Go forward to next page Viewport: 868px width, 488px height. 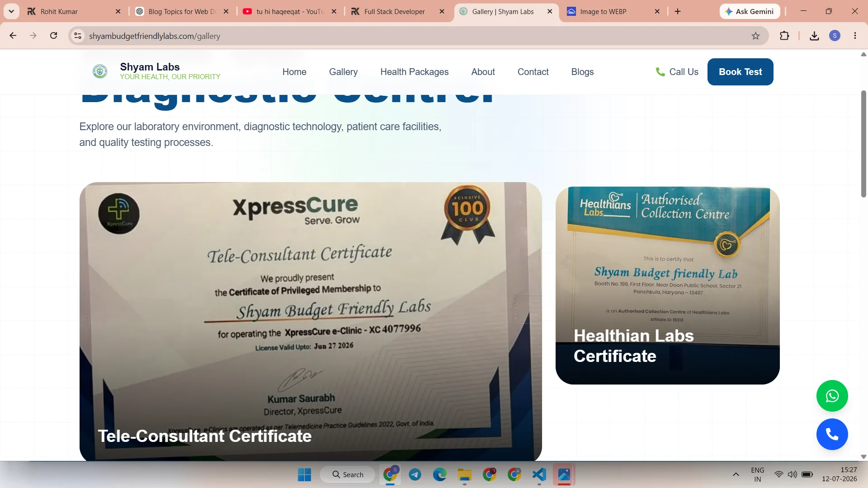[33, 36]
